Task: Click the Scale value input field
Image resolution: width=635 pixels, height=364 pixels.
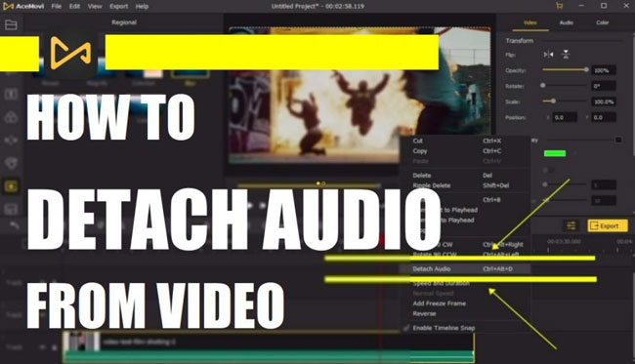Action: tap(604, 101)
